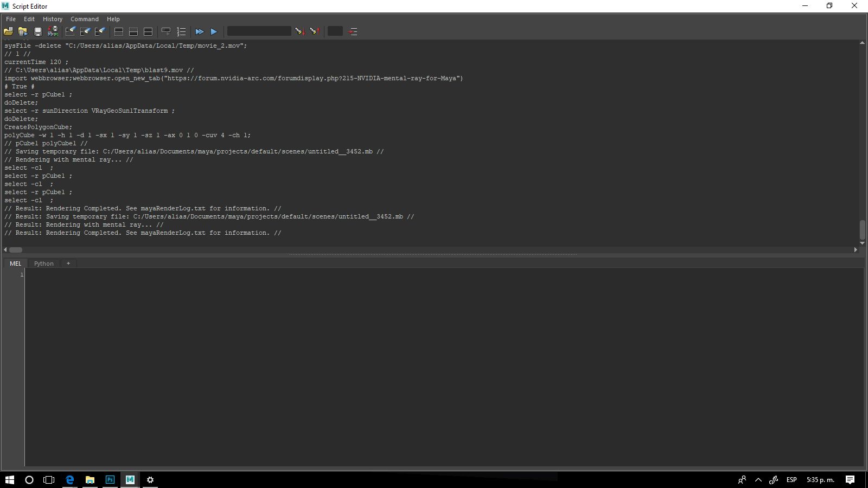
Task: Open the File menu
Action: click(11, 19)
